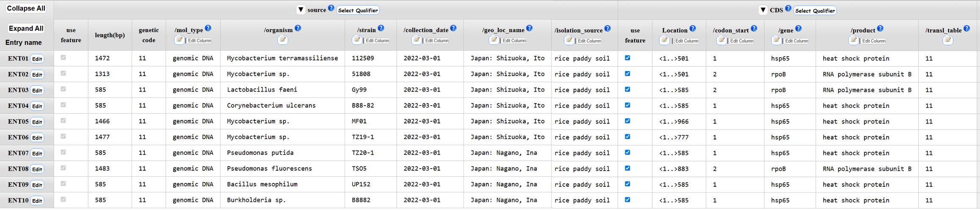Click the help icon next to /mol_type

coord(208,28)
